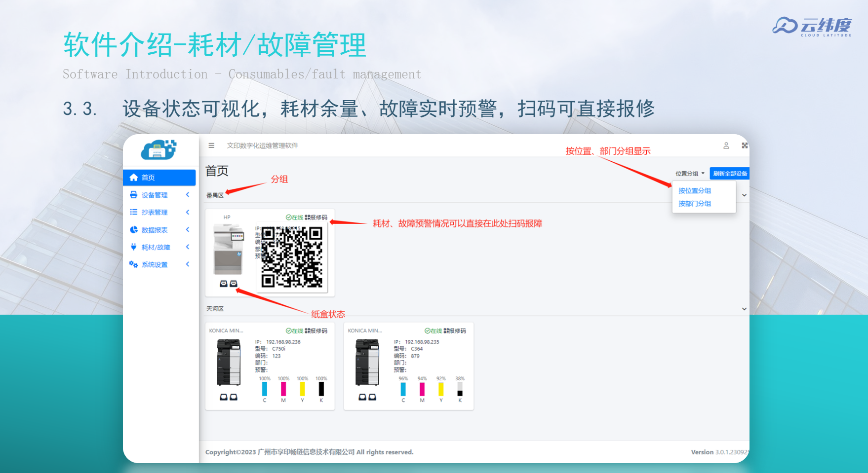
Task: Click IP 192.168.98.235 text
Action: pyautogui.click(x=416, y=342)
